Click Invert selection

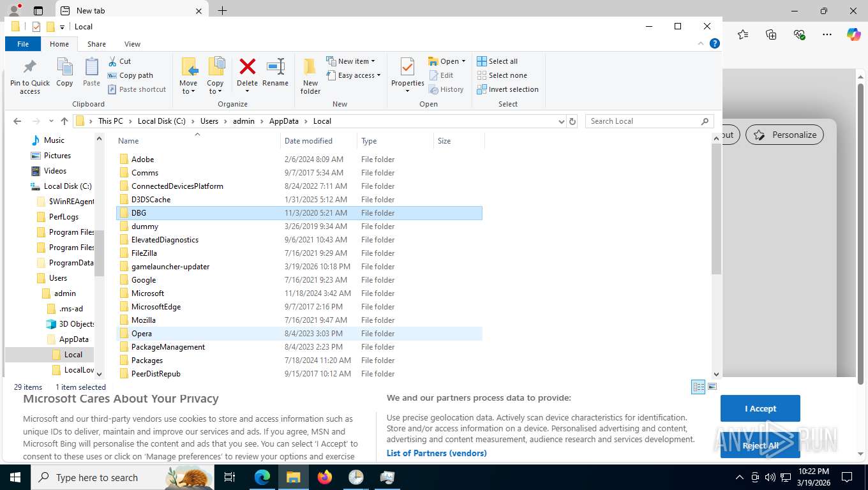coord(507,89)
